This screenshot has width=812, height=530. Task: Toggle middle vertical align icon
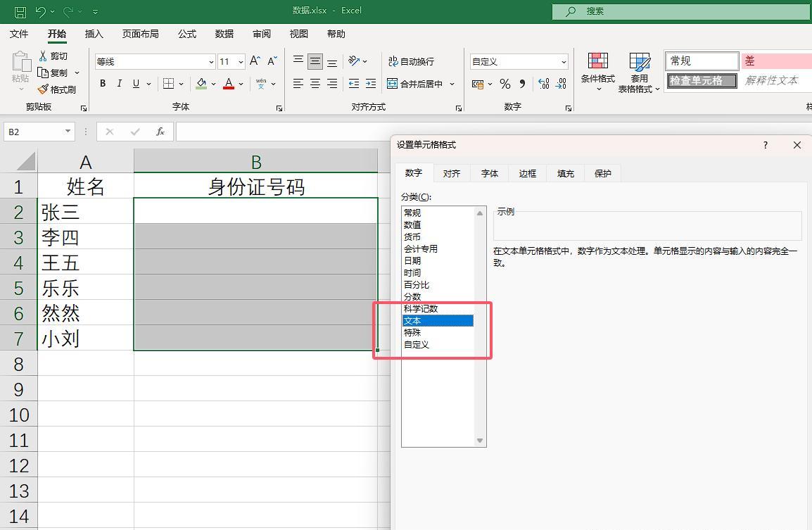pos(315,61)
